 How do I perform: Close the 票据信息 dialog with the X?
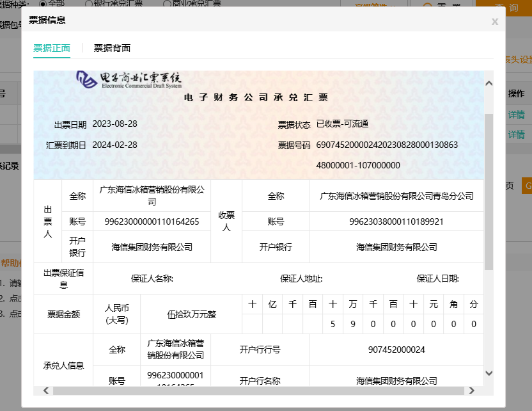(495, 22)
